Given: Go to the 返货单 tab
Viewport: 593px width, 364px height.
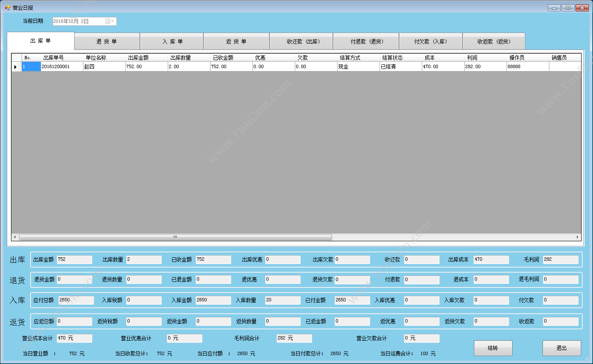Looking at the screenshot, I should pos(236,41).
